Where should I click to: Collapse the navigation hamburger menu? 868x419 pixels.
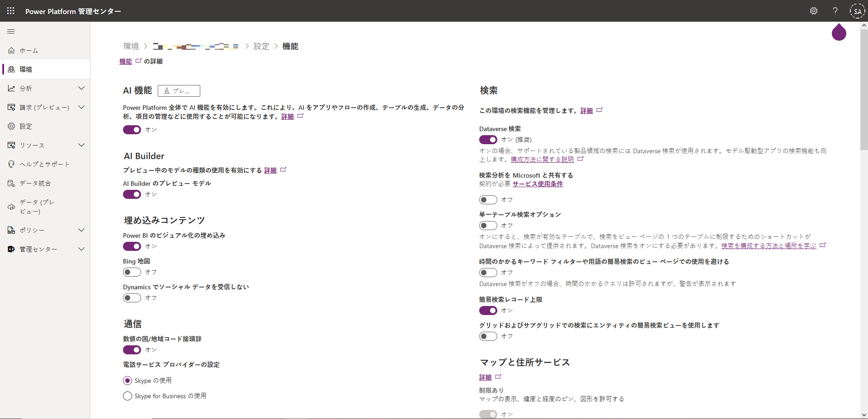point(11,32)
